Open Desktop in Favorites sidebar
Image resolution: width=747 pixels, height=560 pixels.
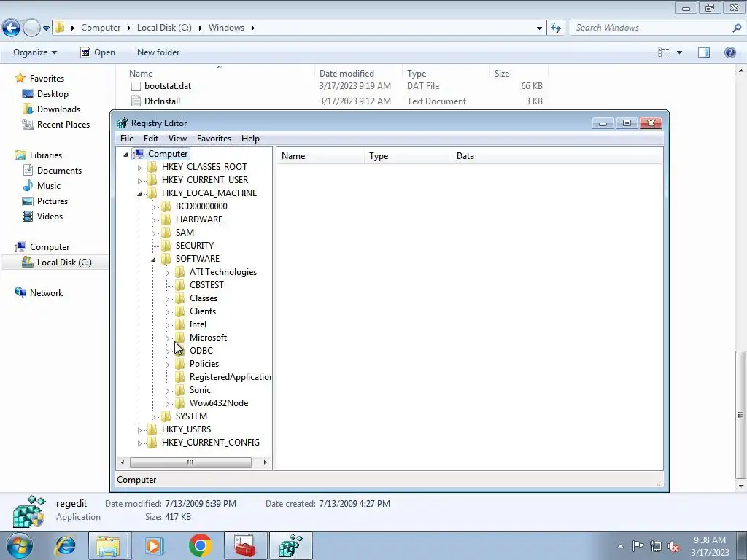53,94
